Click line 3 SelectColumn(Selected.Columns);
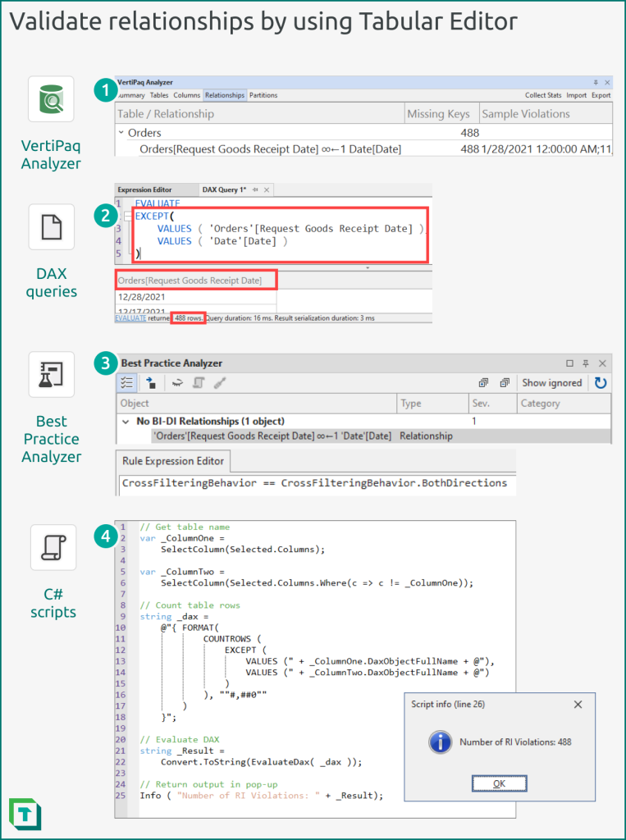626x840 pixels. click(x=243, y=549)
